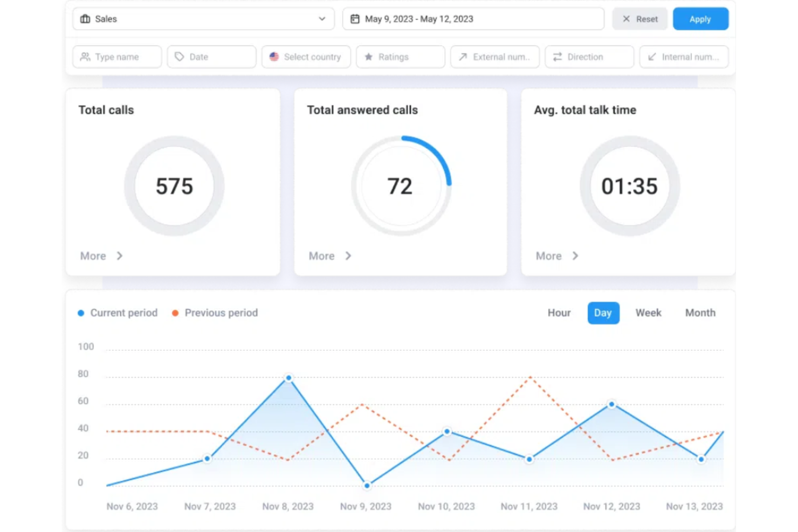Image resolution: width=798 pixels, height=532 pixels.
Task: Click the outgoing arrow icon on External numbers filter
Action: pyautogui.click(x=463, y=57)
